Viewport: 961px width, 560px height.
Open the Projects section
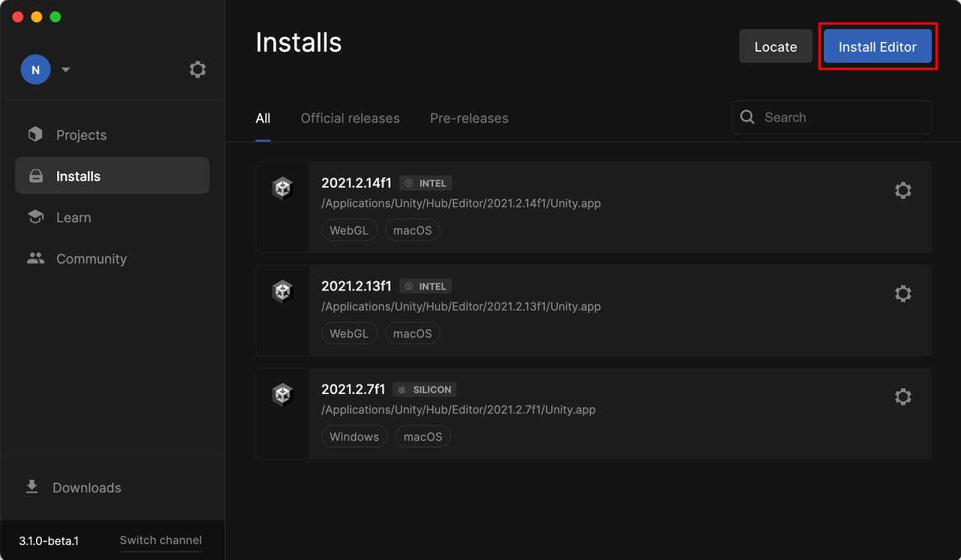coord(112,135)
